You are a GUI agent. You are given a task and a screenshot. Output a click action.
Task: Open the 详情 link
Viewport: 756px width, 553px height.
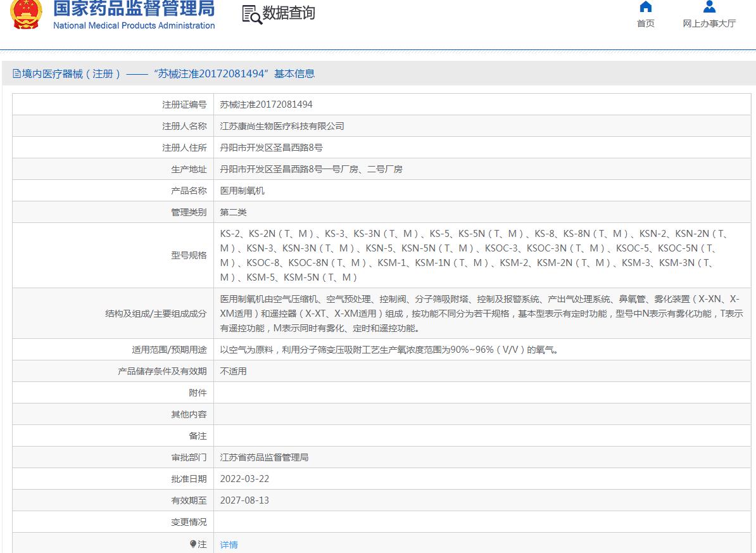(229, 545)
